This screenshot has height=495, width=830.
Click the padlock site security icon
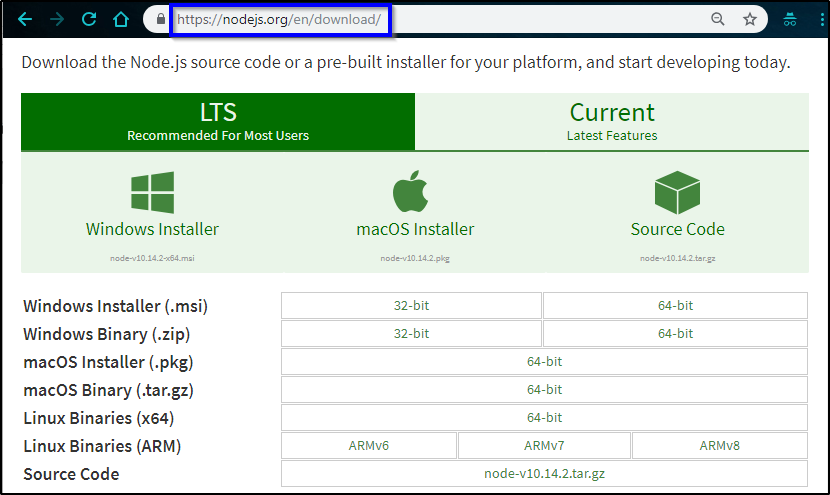tap(161, 20)
